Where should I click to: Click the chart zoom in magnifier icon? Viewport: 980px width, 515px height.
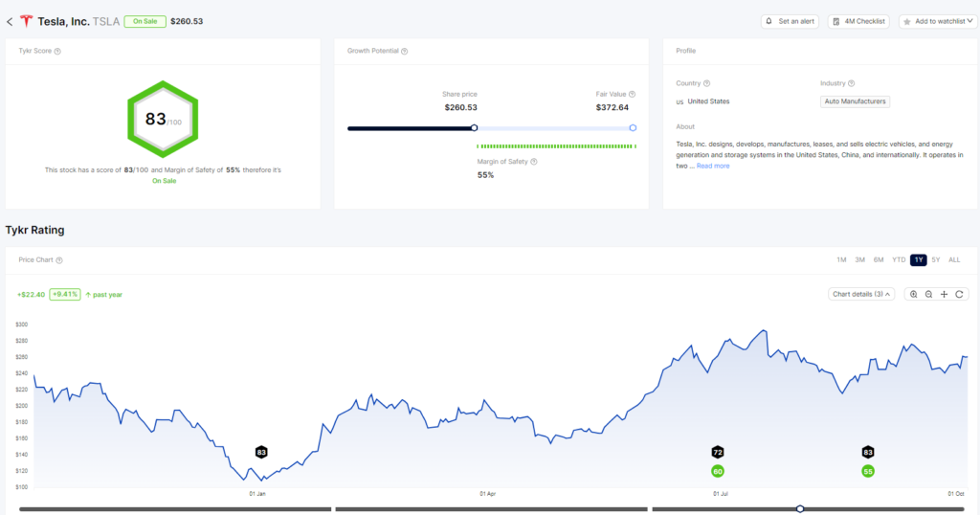914,294
